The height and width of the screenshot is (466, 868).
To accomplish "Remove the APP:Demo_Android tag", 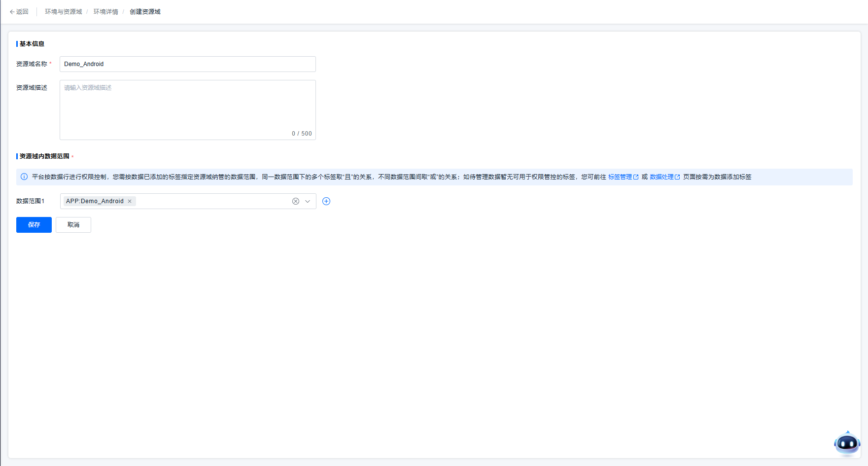I will click(130, 201).
